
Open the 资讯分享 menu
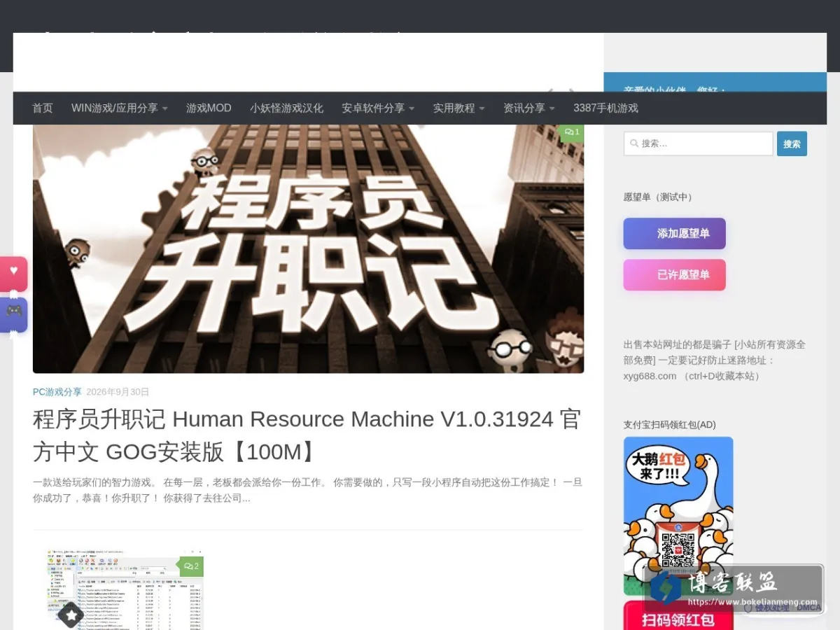pos(528,108)
